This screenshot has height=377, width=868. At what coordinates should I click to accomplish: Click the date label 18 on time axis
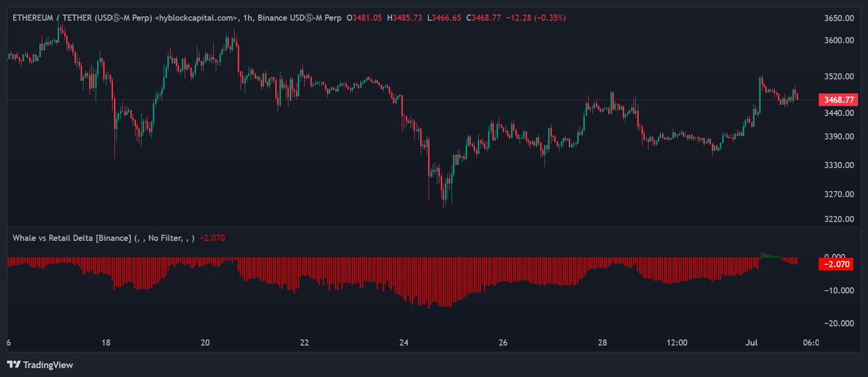(106, 343)
